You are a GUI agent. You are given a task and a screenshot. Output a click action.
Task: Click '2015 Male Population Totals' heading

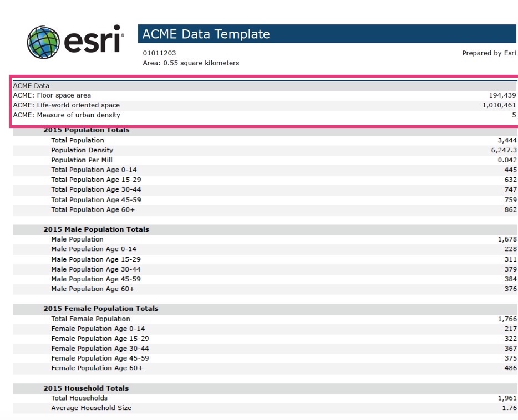tap(96, 229)
